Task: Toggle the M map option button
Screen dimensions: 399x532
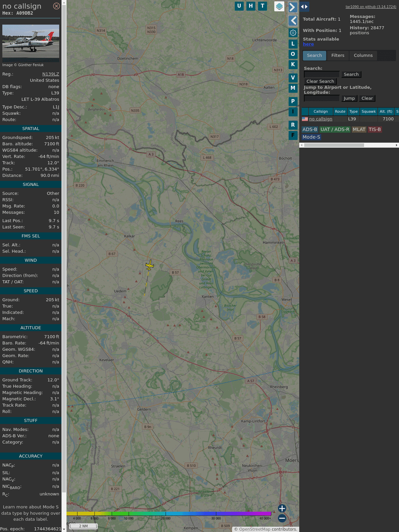Action: pyautogui.click(x=293, y=88)
